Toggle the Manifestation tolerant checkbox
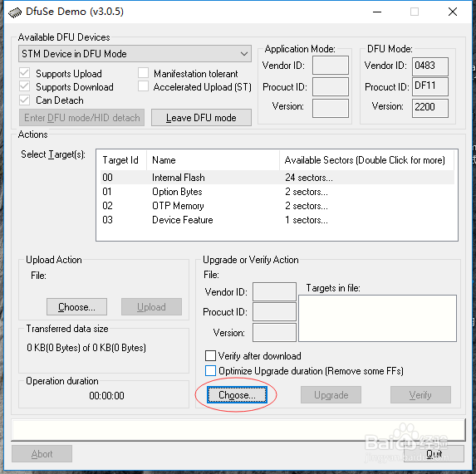Image resolution: width=476 pixels, height=474 pixels. click(x=143, y=73)
